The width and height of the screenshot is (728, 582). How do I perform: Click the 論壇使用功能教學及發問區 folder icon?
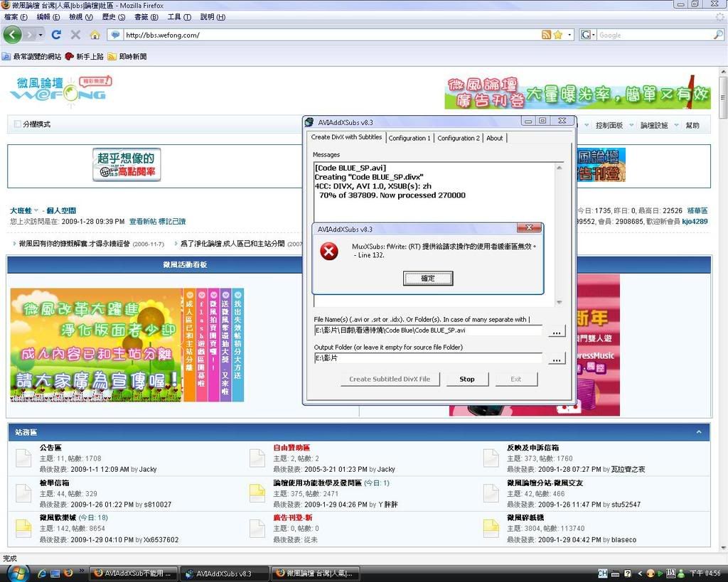(257, 493)
